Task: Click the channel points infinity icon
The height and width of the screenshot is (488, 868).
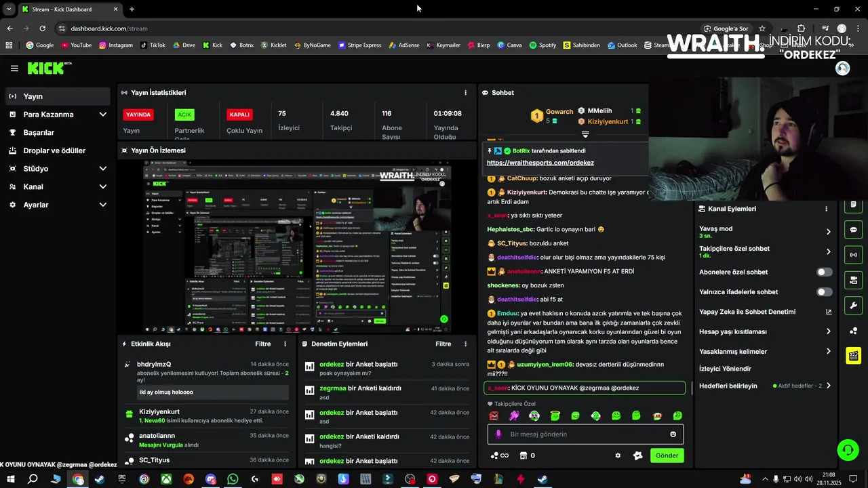Action: point(500,455)
